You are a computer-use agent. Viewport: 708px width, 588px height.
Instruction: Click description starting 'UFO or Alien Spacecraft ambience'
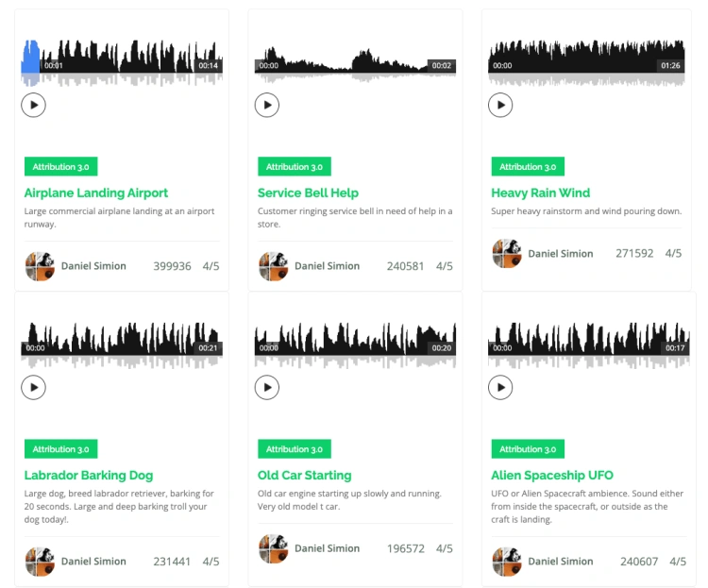pyautogui.click(x=587, y=506)
